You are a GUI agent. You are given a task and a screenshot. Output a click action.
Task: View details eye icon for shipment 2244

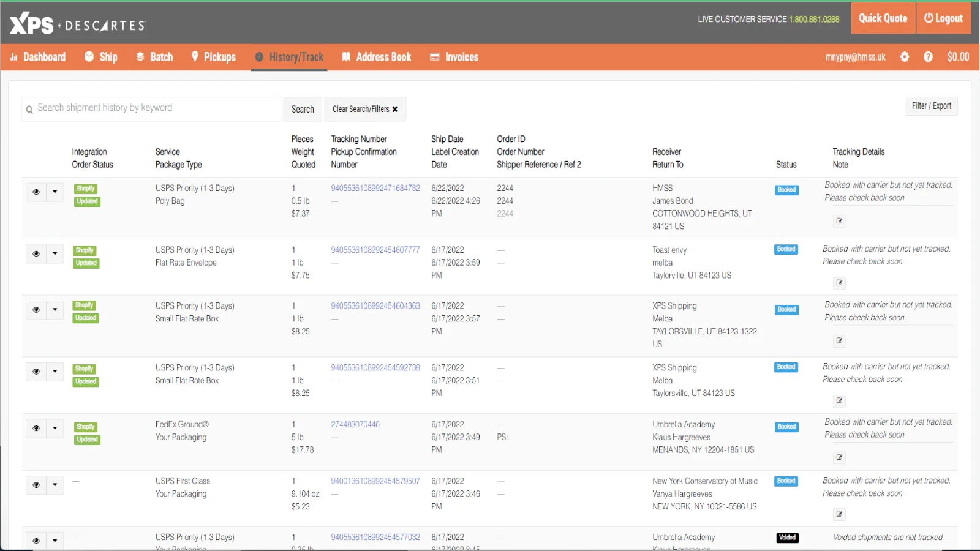pyautogui.click(x=36, y=192)
